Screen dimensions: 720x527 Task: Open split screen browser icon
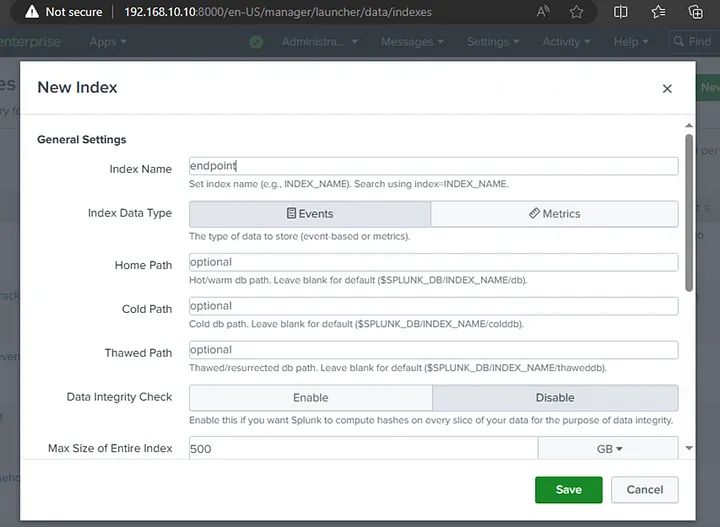(x=620, y=11)
